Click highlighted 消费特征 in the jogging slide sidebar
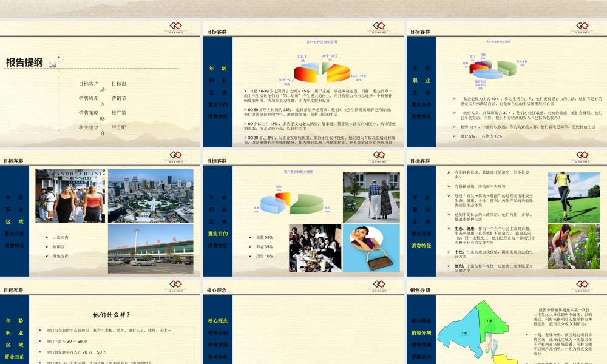The width and height of the screenshot is (607, 364). [x=421, y=245]
